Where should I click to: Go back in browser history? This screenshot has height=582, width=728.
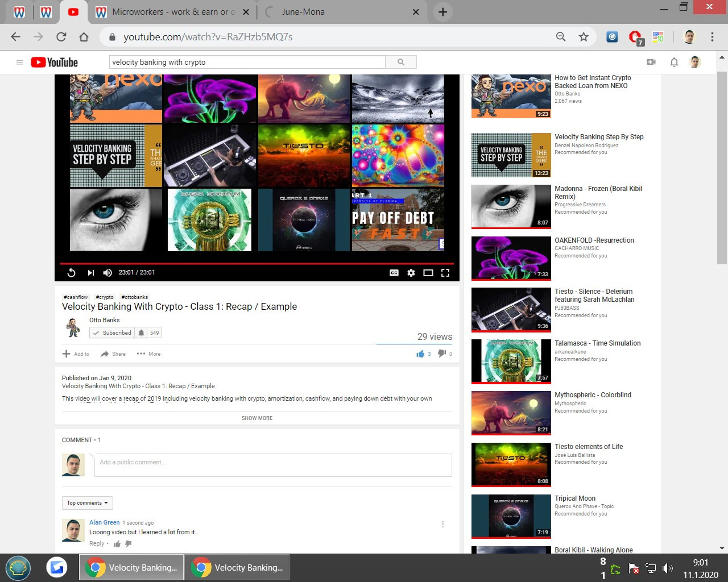pos(16,37)
